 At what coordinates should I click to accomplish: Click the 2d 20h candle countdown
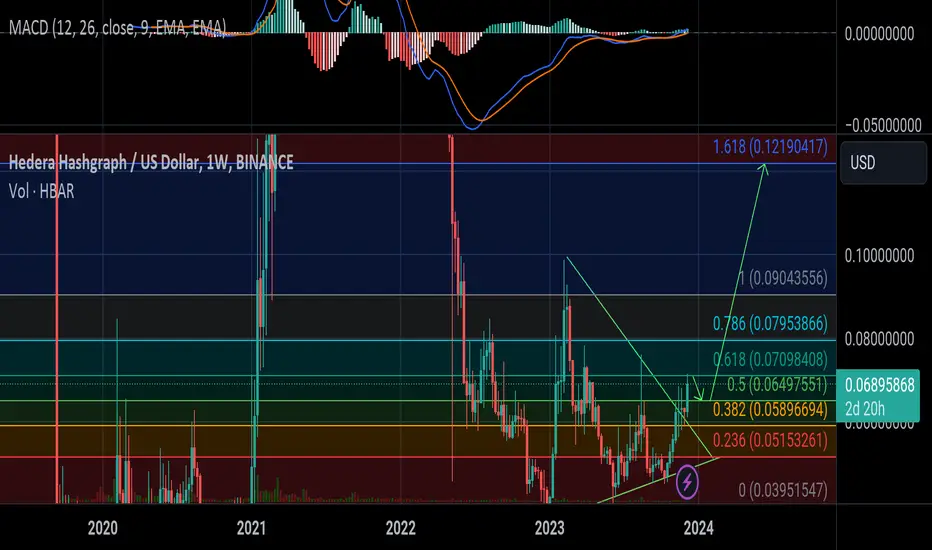[865, 408]
